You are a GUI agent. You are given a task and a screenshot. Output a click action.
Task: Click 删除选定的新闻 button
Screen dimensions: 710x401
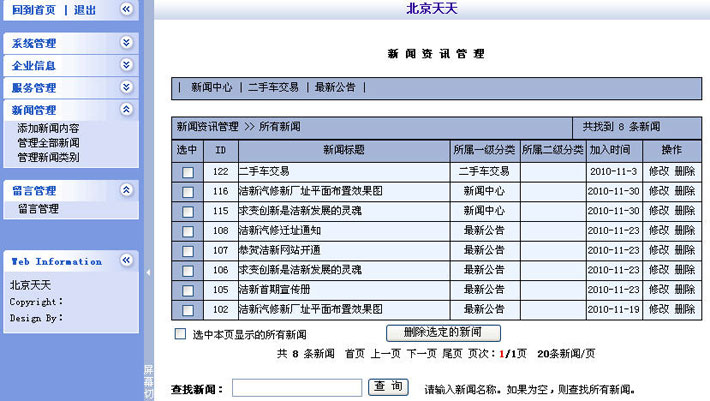[443, 333]
